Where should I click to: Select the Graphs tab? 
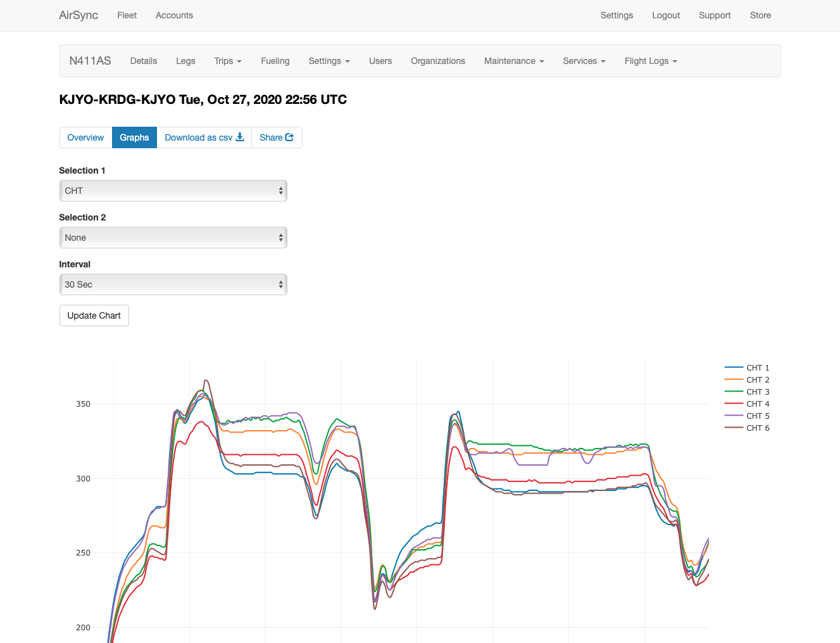click(x=134, y=137)
